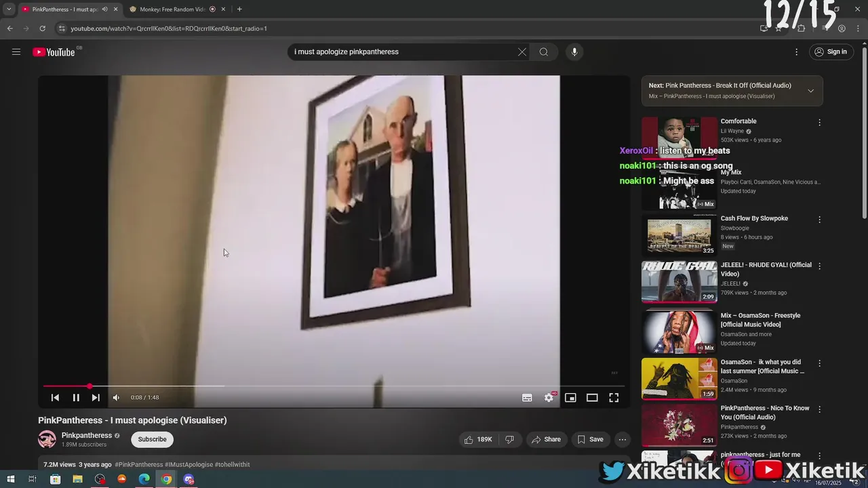Click the address bar URL
This screenshot has width=868, height=488.
[x=169, y=28]
